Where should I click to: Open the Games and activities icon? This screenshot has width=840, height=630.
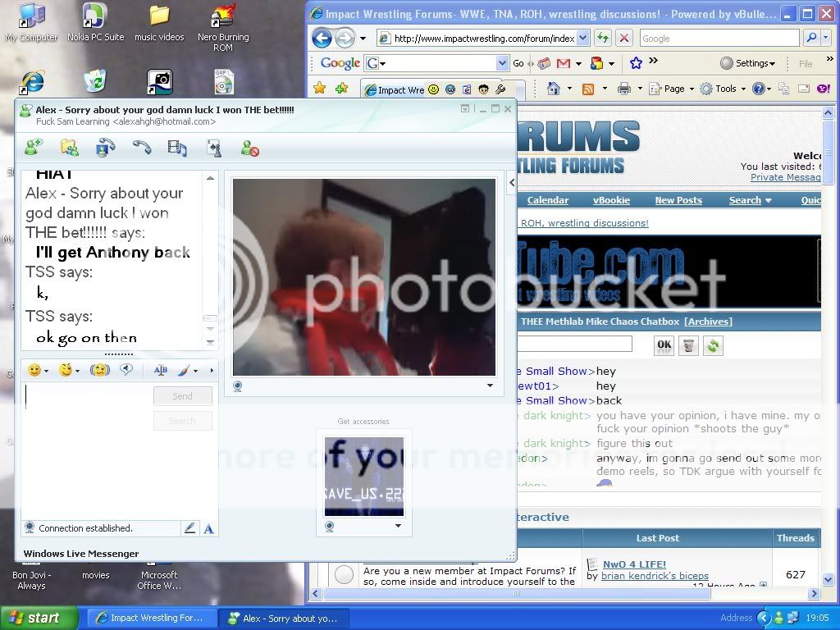tap(213, 148)
